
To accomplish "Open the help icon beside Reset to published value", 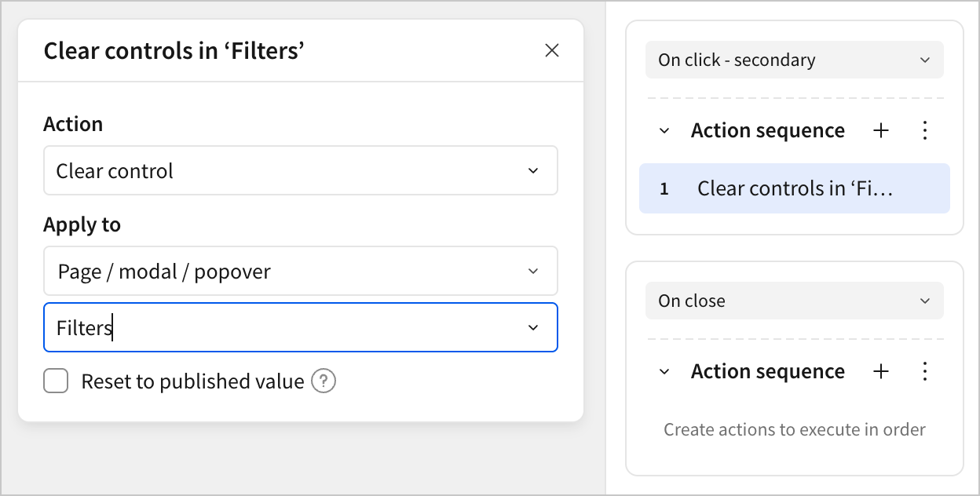I will point(324,381).
